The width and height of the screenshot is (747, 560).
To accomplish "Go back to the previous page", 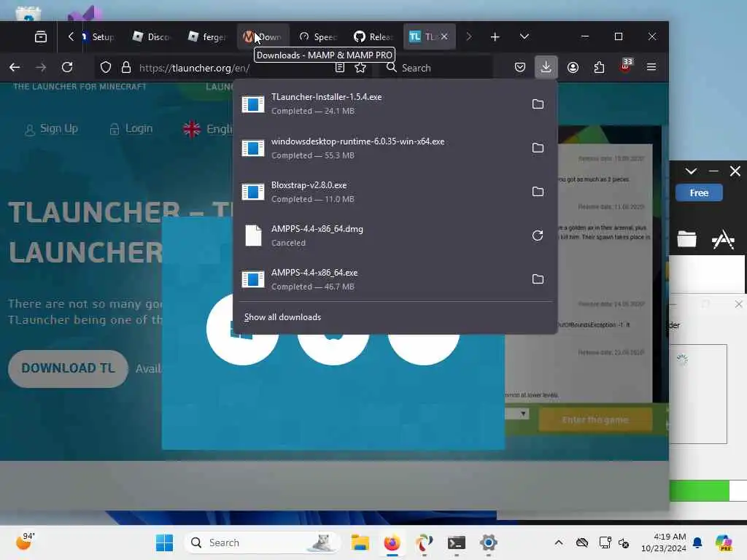I will tap(15, 68).
